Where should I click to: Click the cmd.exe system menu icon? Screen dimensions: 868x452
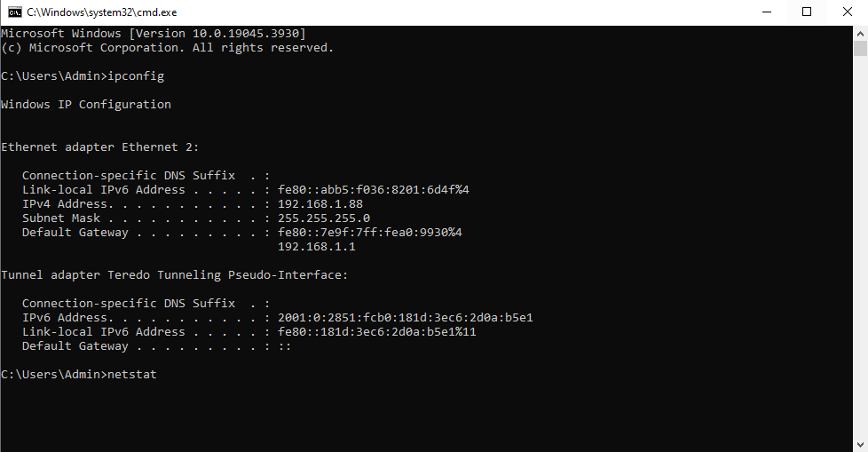click(x=14, y=12)
